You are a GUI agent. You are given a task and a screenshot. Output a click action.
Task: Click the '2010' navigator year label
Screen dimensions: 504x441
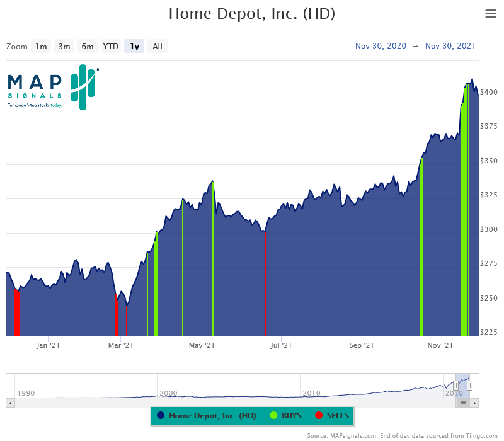pos(311,393)
